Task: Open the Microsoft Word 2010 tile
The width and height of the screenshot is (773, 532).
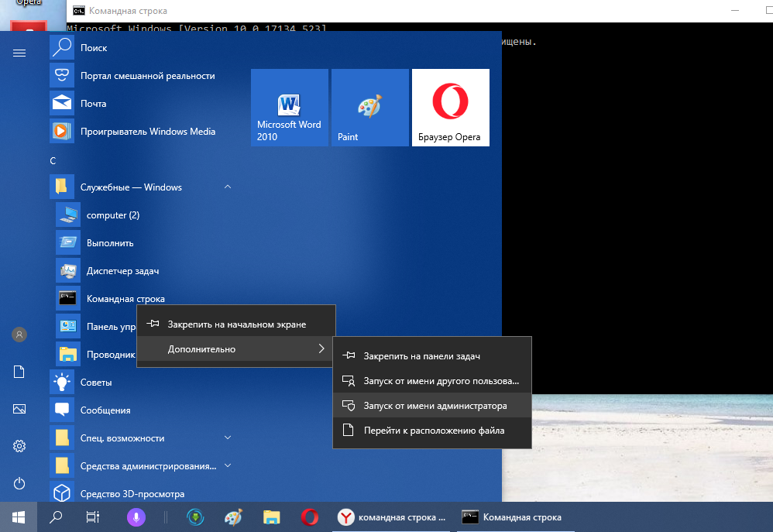Action: 290,108
